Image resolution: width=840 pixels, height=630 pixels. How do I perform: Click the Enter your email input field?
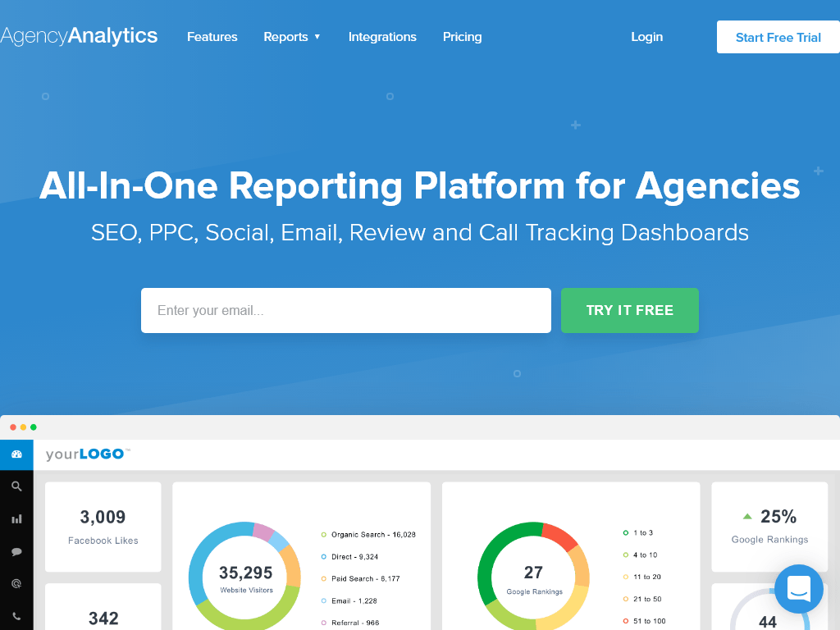click(345, 310)
